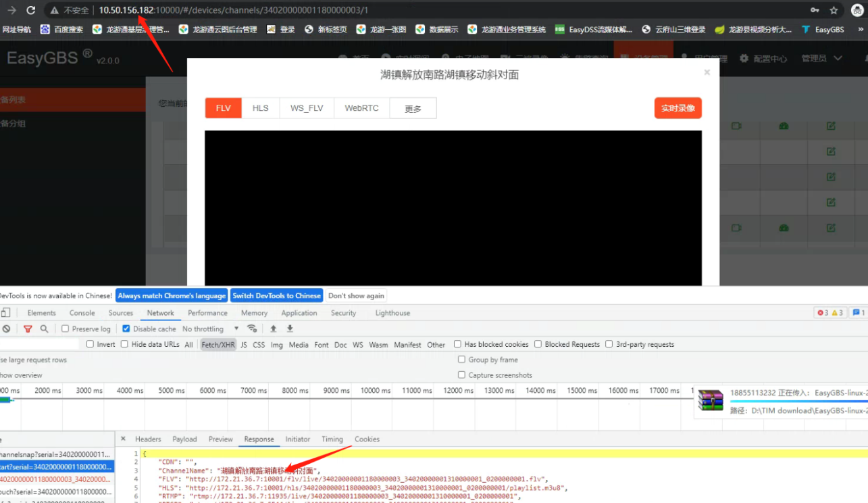Image resolution: width=868 pixels, height=503 pixels.
Task: Enable the Group by frame checkbox
Action: (462, 360)
